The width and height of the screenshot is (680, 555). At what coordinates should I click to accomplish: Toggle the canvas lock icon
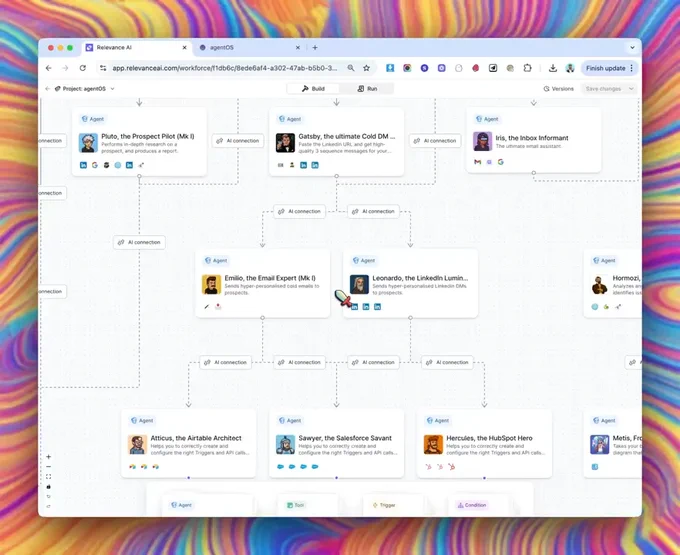point(49,486)
